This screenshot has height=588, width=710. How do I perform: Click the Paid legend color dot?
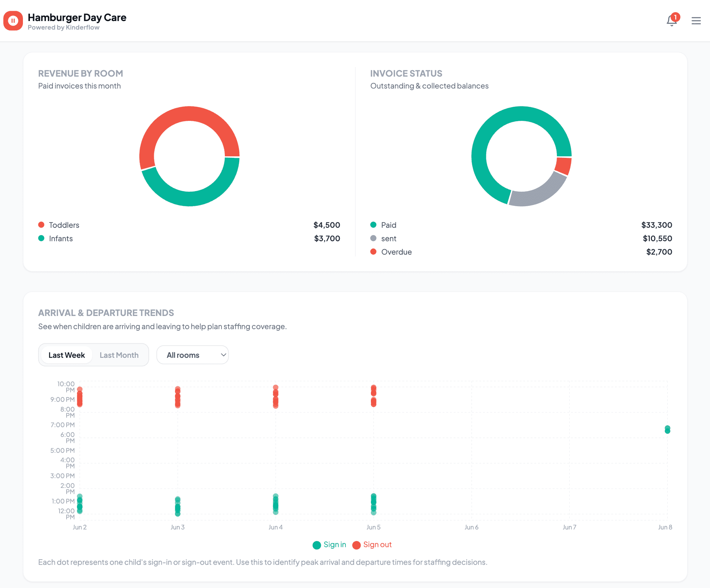(373, 225)
